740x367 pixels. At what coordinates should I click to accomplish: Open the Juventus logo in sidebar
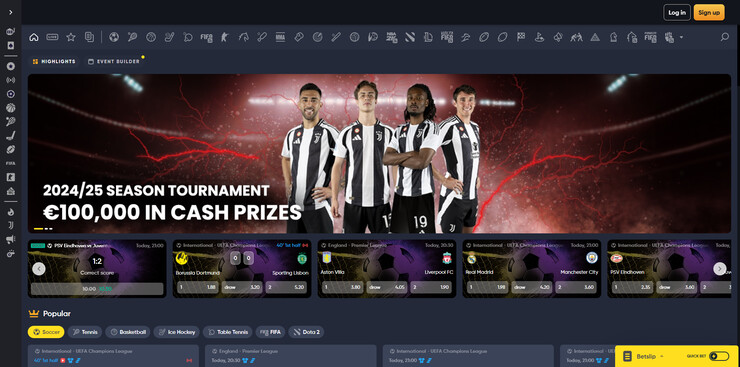click(10, 225)
